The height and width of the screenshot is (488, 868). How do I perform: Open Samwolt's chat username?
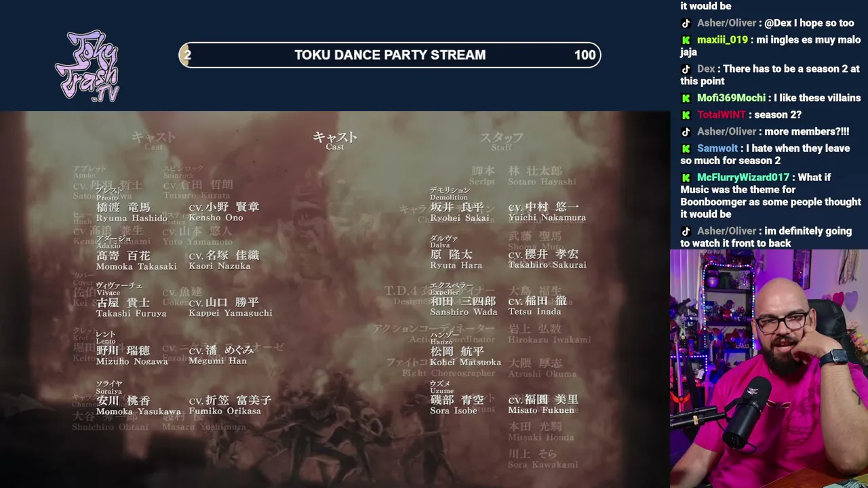(x=717, y=148)
